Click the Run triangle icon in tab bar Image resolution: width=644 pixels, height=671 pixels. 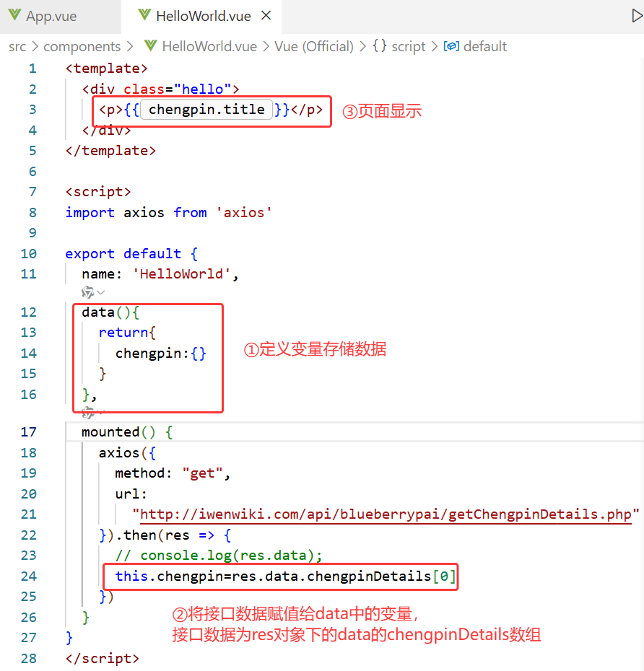[x=637, y=16]
